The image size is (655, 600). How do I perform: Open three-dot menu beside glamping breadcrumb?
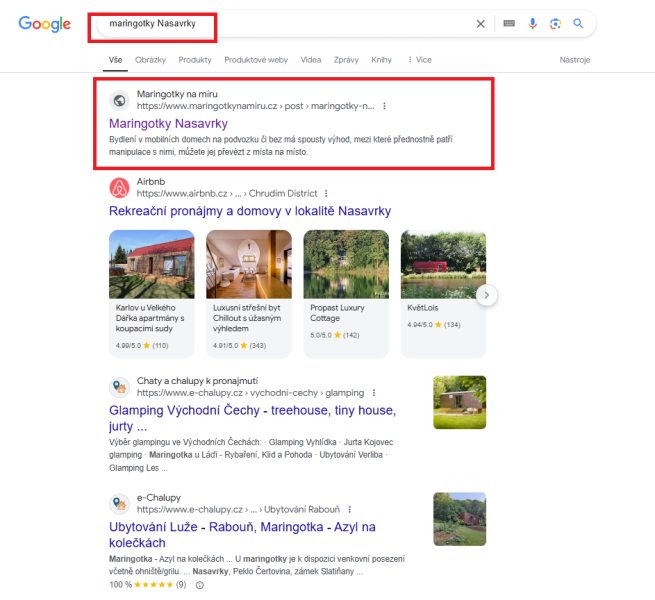tap(374, 393)
